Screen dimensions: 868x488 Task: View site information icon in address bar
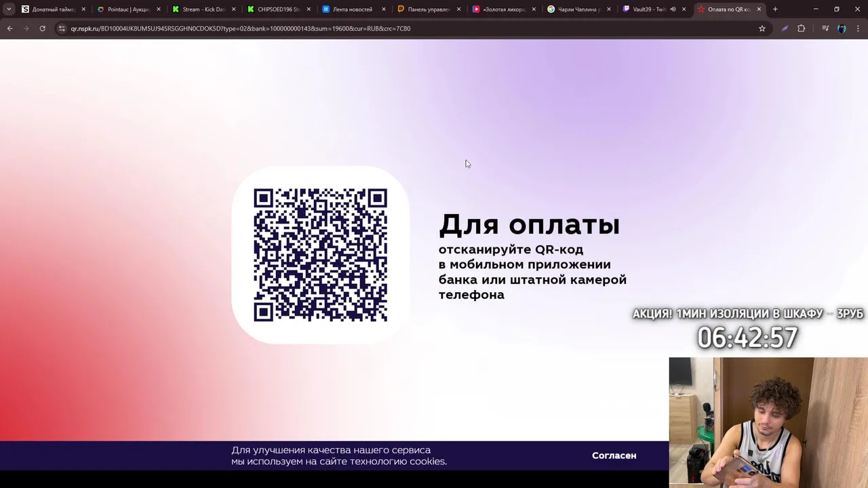(62, 28)
